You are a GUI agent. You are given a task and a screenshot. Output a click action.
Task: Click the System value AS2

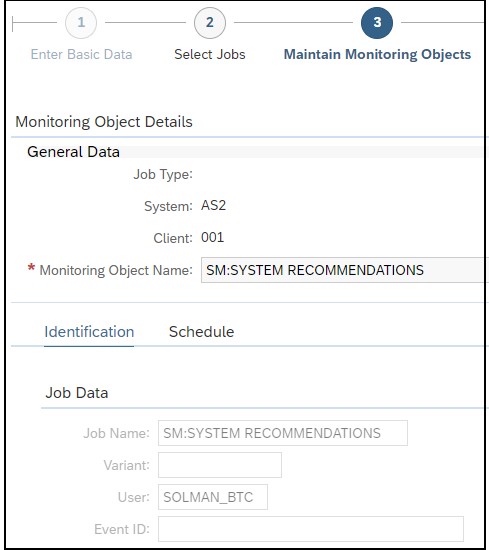213,206
